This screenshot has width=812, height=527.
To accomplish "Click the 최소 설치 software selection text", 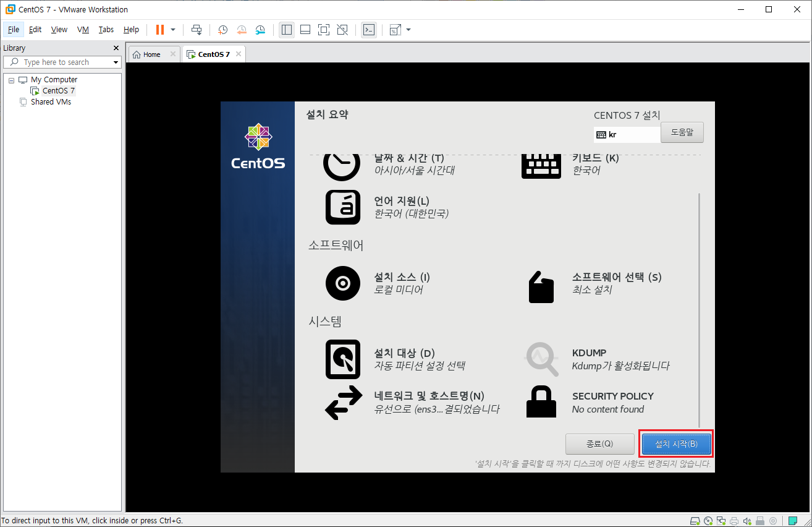I will pyautogui.click(x=592, y=289).
